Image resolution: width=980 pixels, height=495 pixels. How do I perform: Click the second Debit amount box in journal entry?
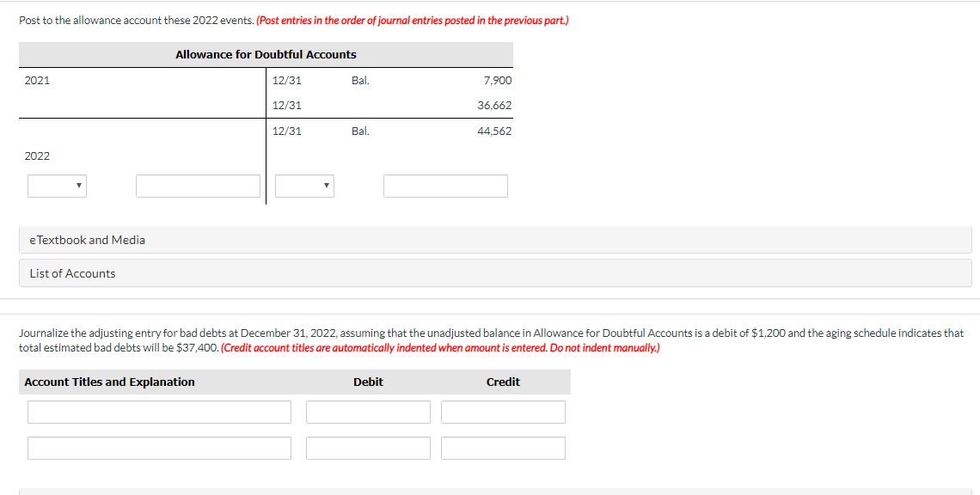(x=368, y=448)
